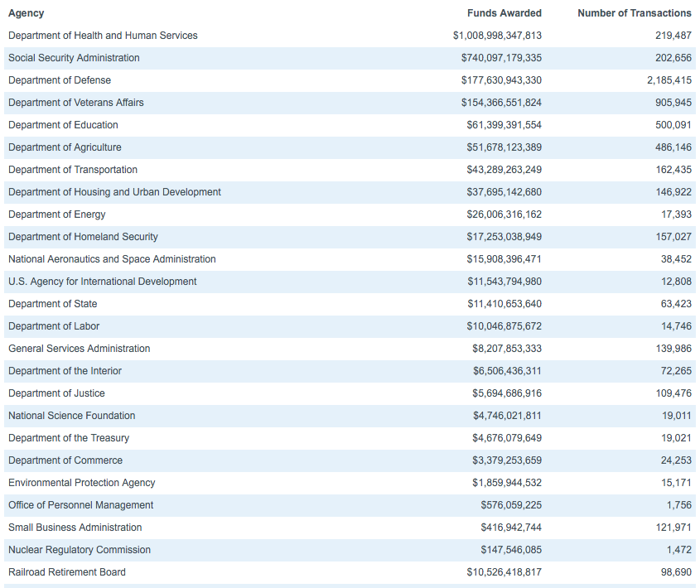700x588 pixels.
Task: Click the $37,695,142,680 funds value
Action: tap(504, 192)
